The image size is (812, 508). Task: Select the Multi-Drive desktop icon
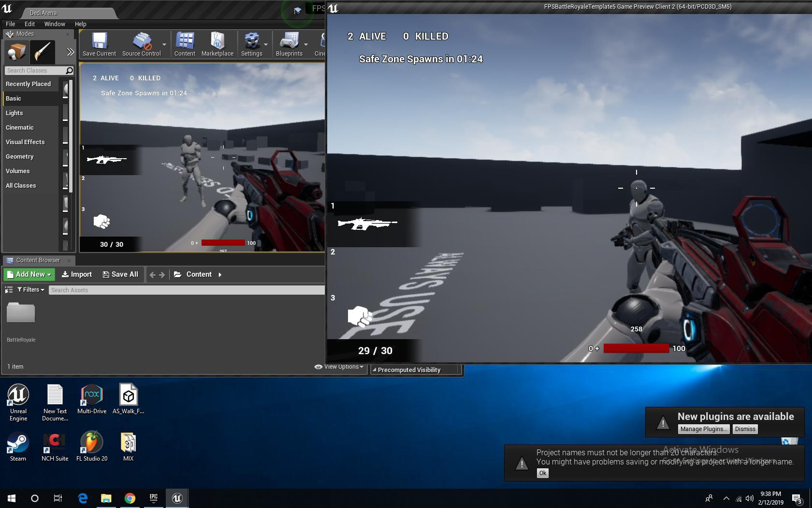[x=92, y=399]
